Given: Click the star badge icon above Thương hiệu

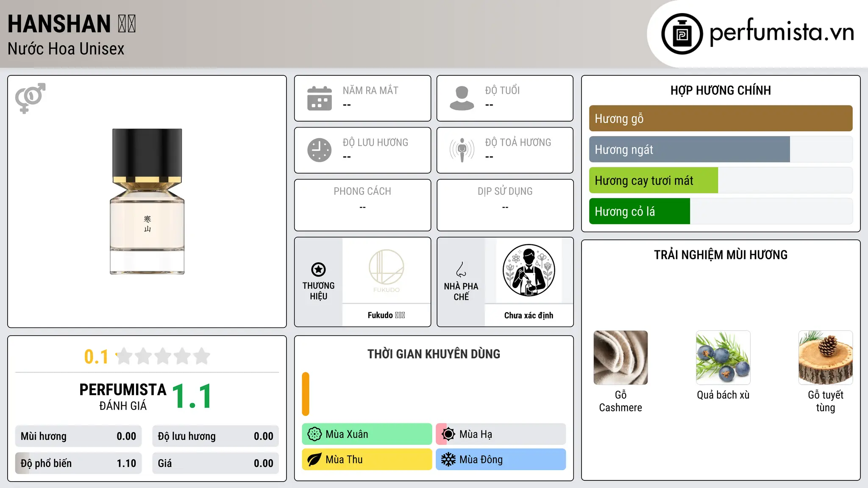Looking at the screenshot, I should point(318,269).
